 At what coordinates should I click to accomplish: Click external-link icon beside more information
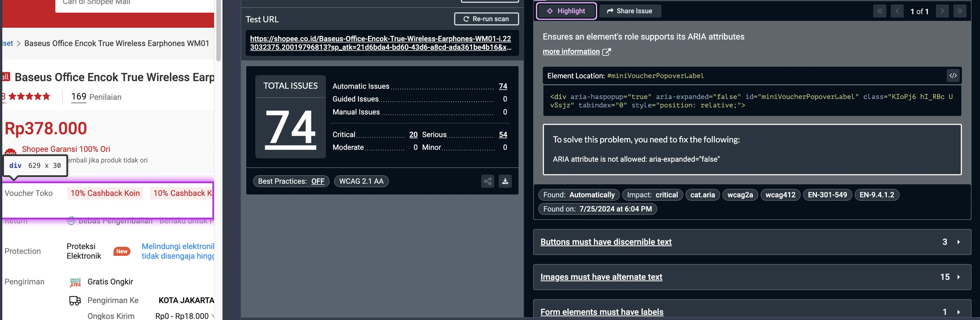point(606,52)
